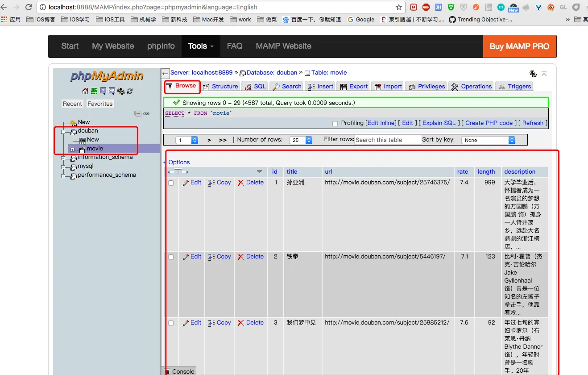The image size is (588, 375).
Task: Select the checkbox for row id 3
Action: pos(171,323)
